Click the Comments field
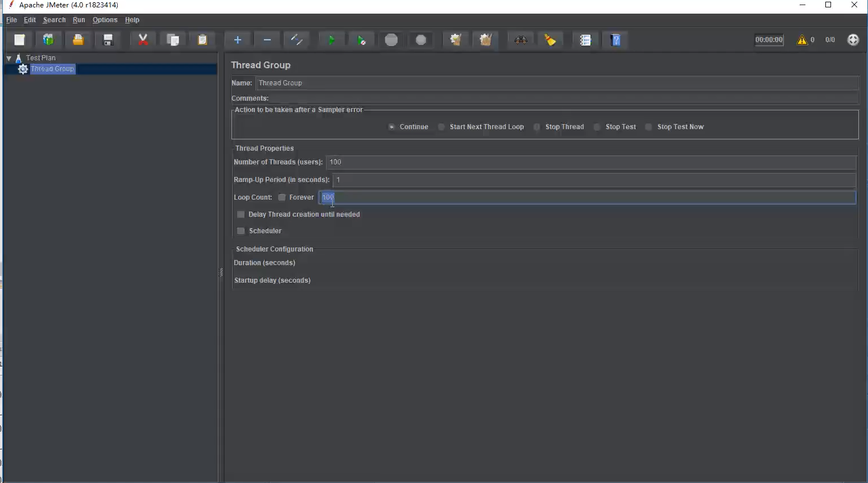 point(564,98)
